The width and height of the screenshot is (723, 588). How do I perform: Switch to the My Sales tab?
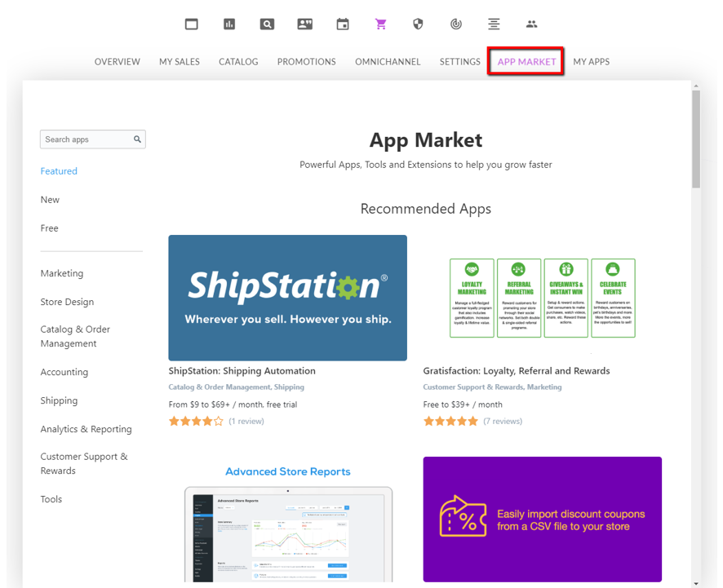tap(180, 62)
